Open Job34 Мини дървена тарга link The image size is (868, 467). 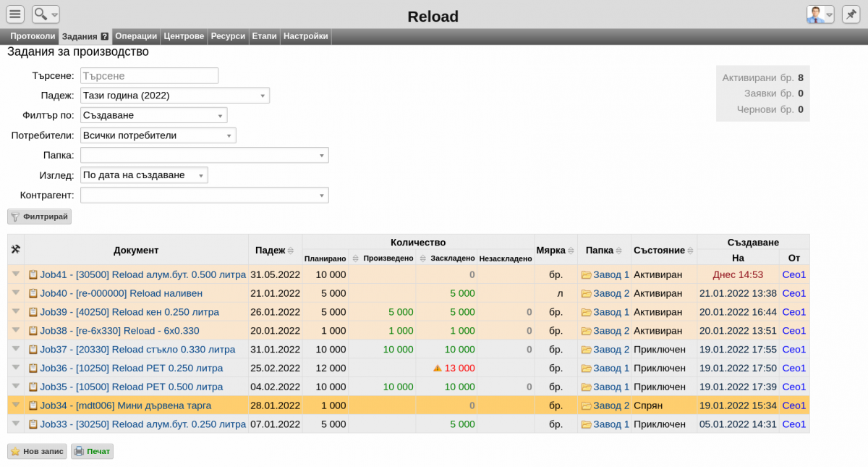[126, 405]
